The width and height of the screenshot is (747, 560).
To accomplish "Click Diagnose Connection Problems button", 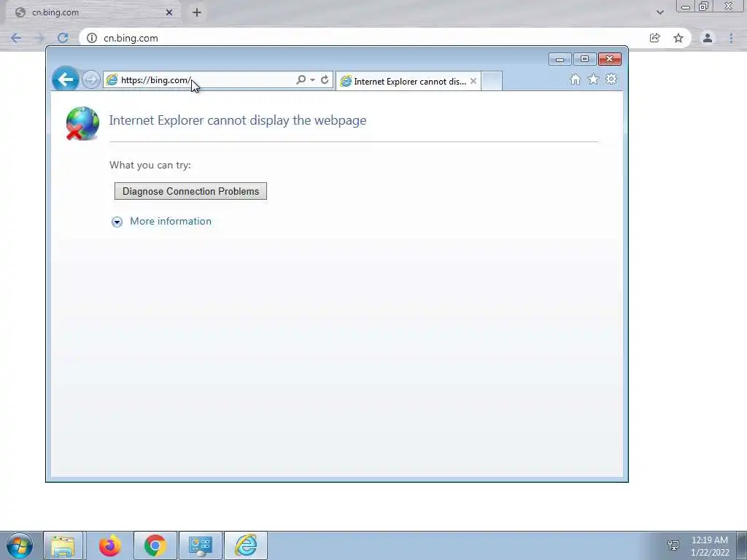I will tap(190, 191).
